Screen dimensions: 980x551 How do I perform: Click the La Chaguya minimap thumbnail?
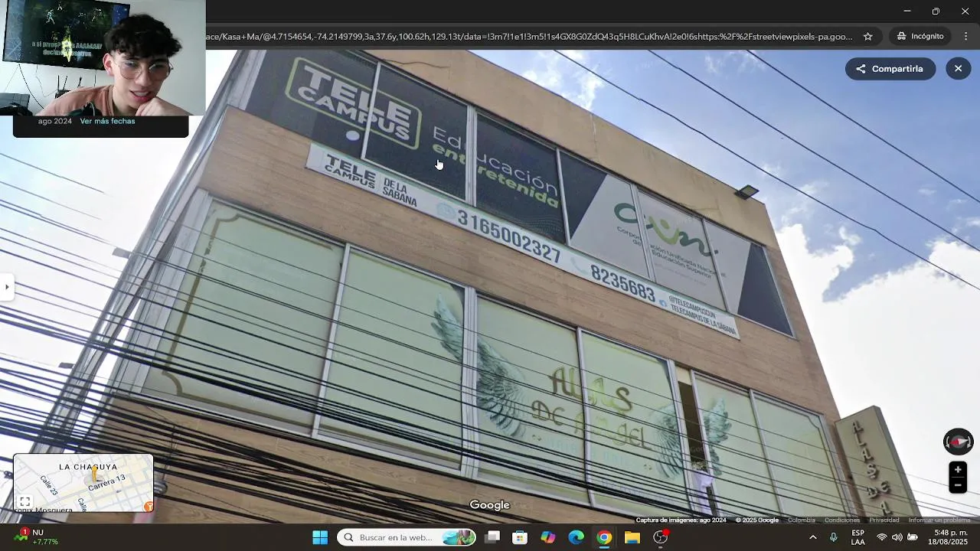coord(83,483)
